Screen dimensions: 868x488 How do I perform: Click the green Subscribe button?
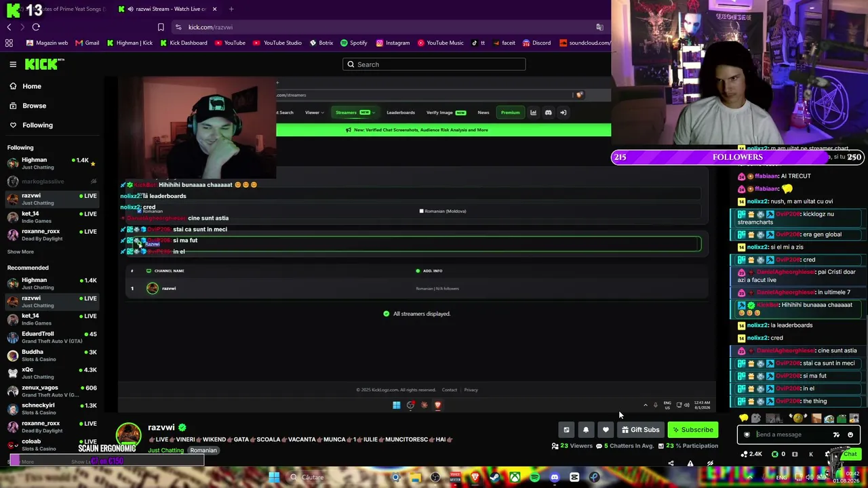pyautogui.click(x=692, y=430)
